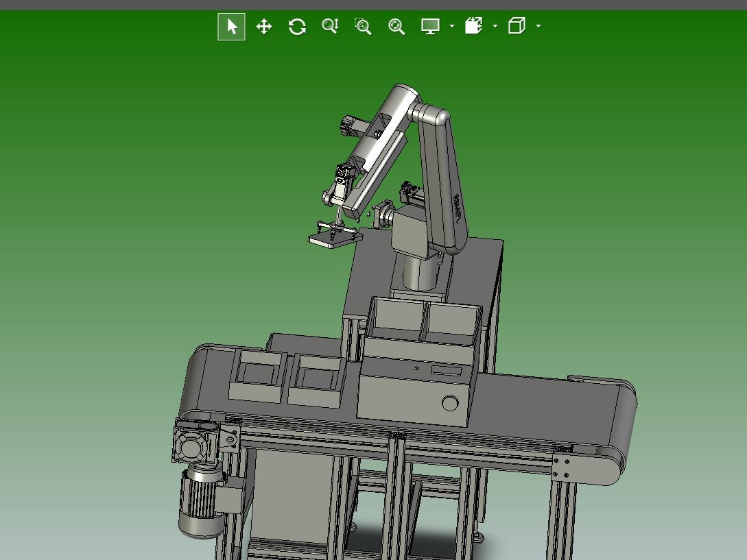The image size is (747, 560).
Task: Select the Rotate view tool
Action: [x=297, y=27]
